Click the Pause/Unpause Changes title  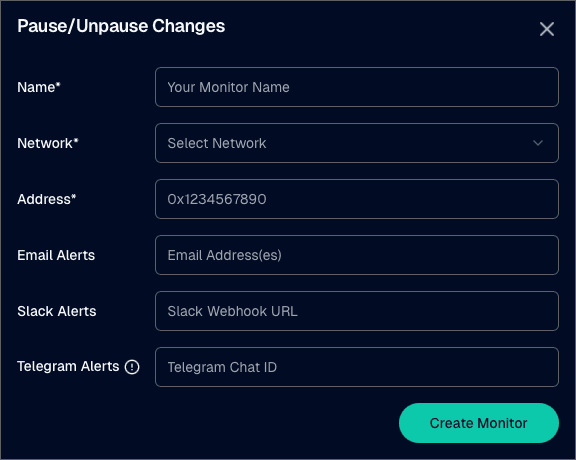[121, 26]
